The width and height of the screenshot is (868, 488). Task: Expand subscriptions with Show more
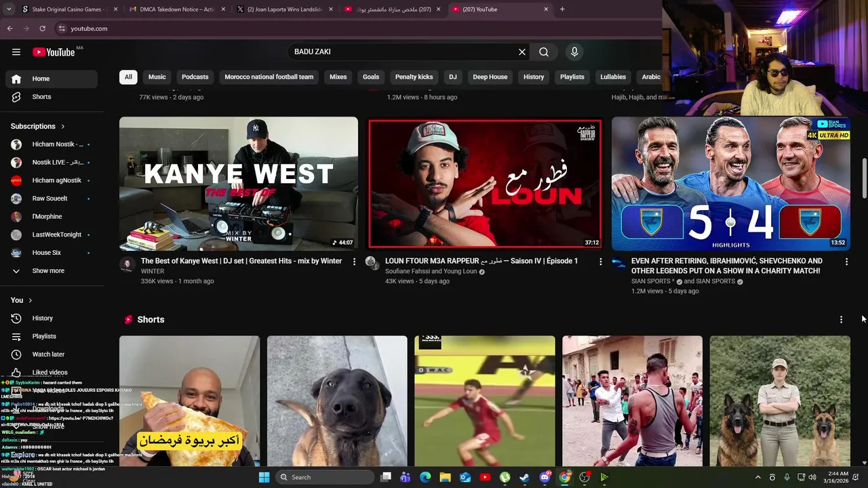click(x=52, y=270)
